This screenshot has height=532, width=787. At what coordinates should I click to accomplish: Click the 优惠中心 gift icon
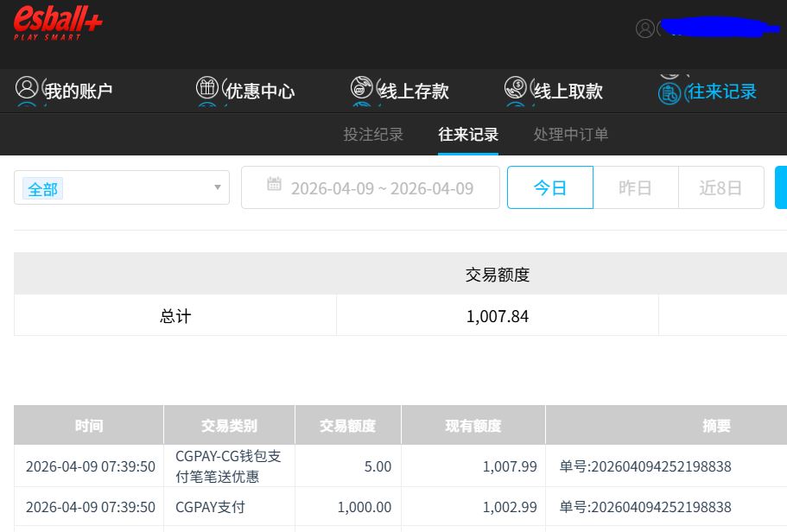pyautogui.click(x=207, y=88)
